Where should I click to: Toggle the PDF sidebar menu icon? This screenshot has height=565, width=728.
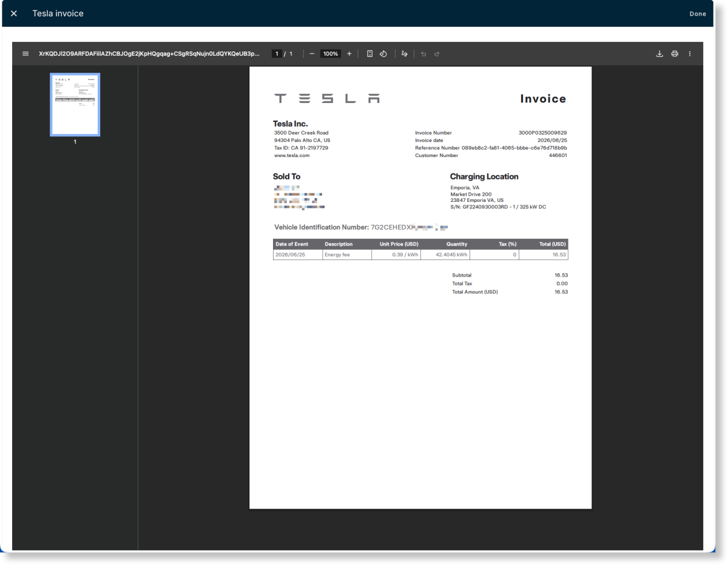(25, 54)
